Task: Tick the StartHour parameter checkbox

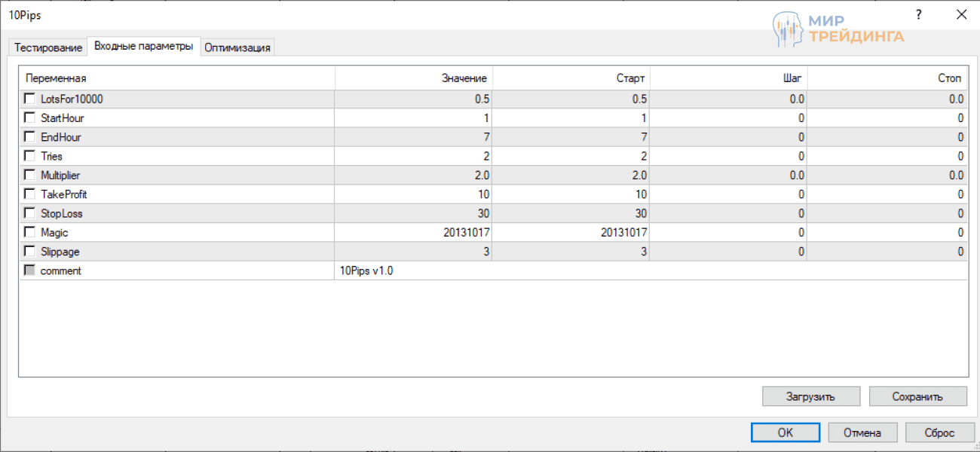Action: pyautogui.click(x=29, y=118)
